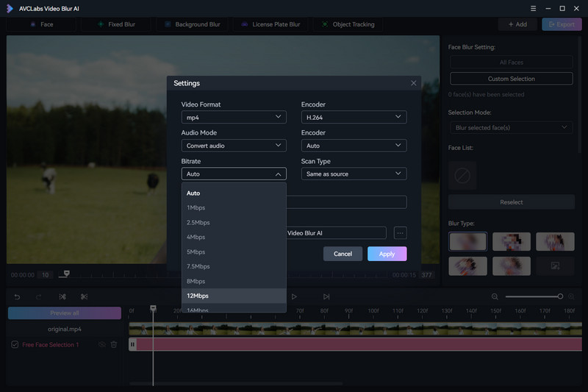Switch to the Face tab
Screen dimensions: 588x392
(41, 24)
